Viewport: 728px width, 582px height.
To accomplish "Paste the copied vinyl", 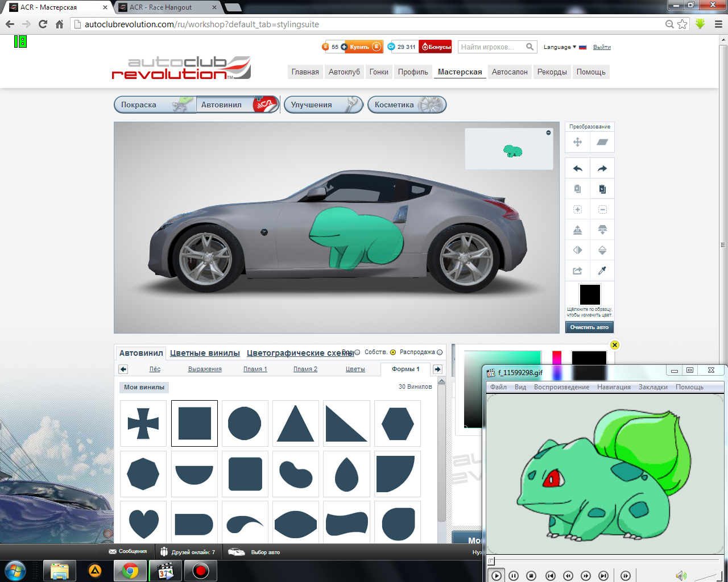I will pyautogui.click(x=602, y=189).
